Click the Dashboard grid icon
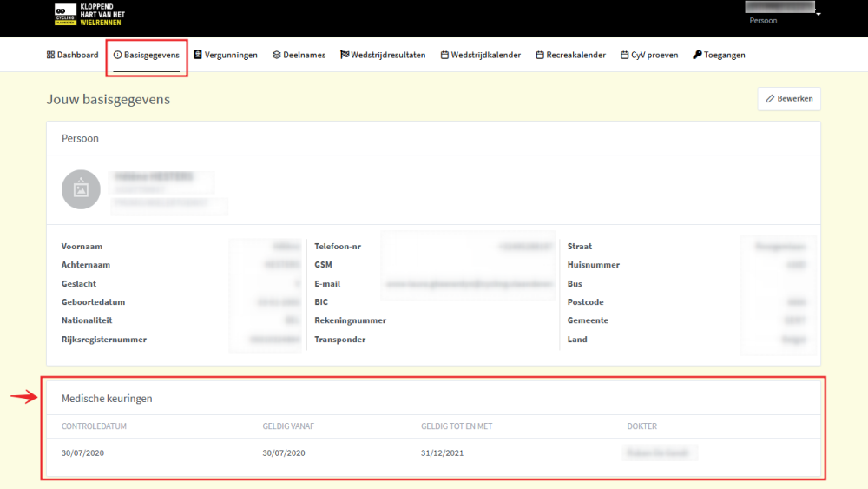 (x=50, y=55)
